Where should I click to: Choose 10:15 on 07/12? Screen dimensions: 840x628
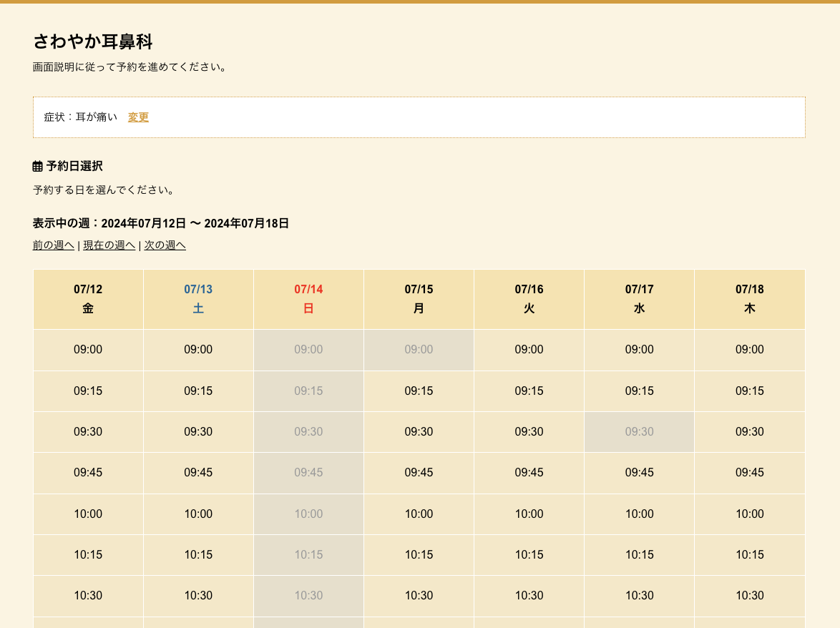click(89, 554)
